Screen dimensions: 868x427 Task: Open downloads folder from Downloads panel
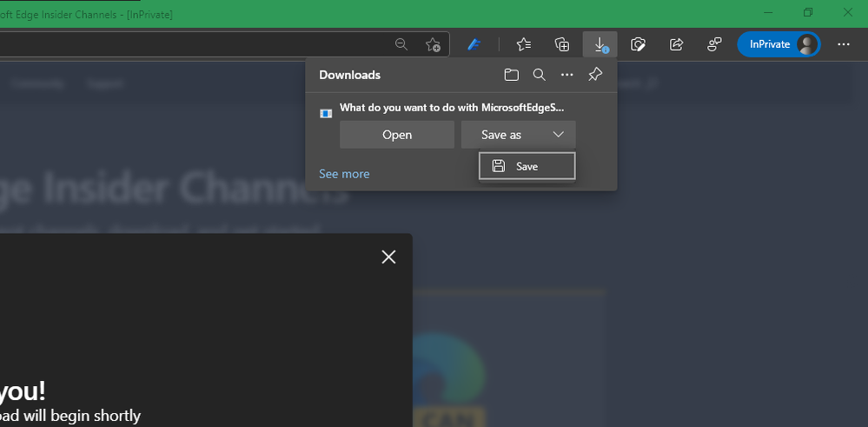(x=512, y=75)
